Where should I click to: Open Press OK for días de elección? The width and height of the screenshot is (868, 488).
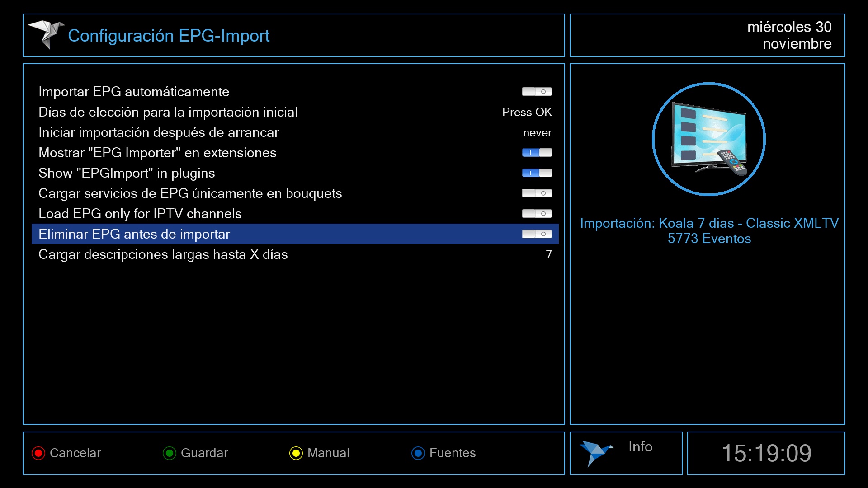(527, 112)
